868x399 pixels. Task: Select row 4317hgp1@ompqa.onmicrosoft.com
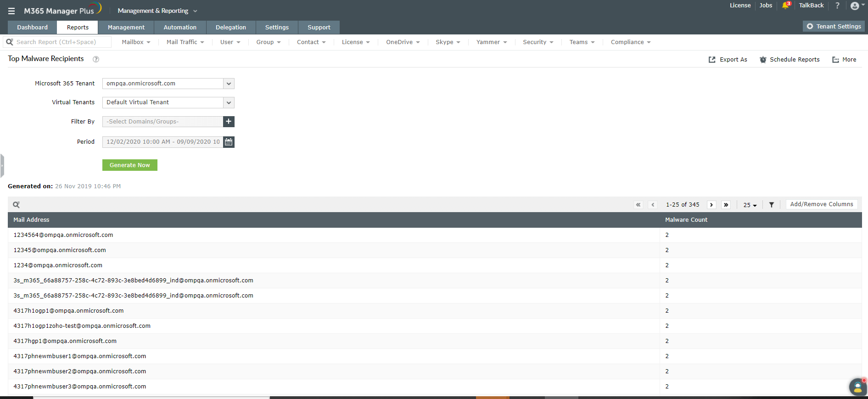pyautogui.click(x=435, y=341)
